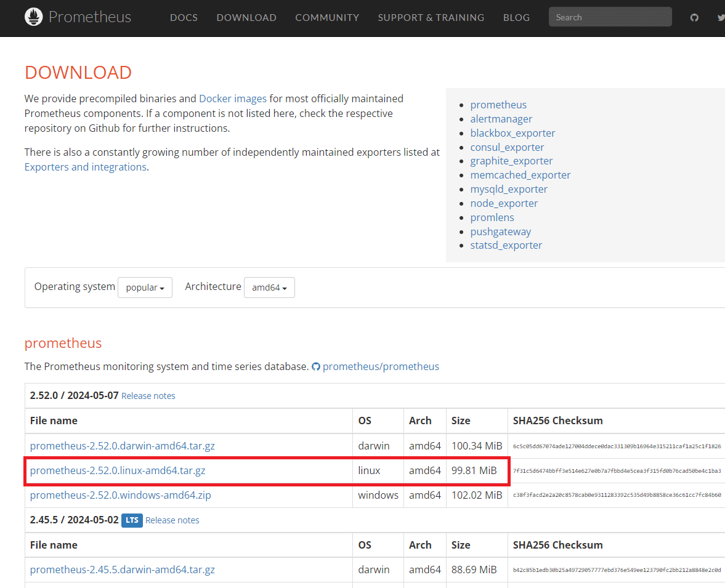Open the GitHub icon in the navbar

click(x=694, y=18)
